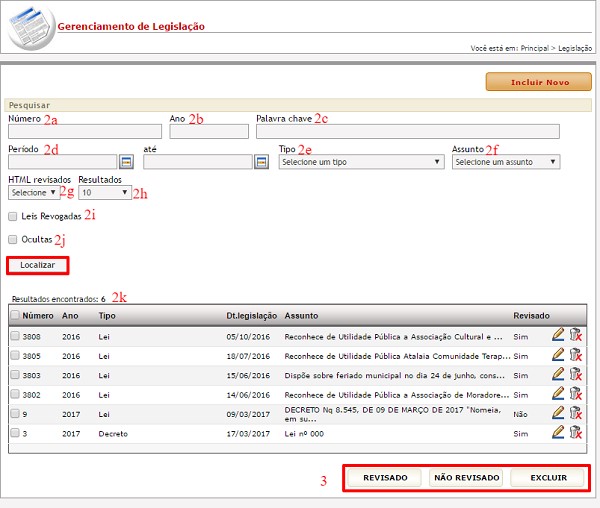Sort by the Ano column header
Image resolution: width=600 pixels, height=508 pixels.
70,316
